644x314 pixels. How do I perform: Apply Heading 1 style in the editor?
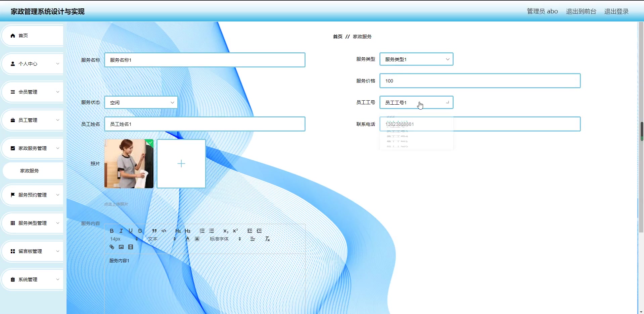[178, 231]
